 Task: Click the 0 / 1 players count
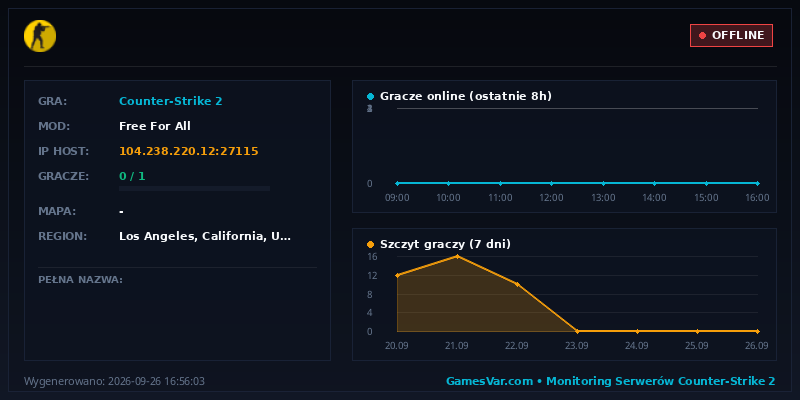[132, 176]
